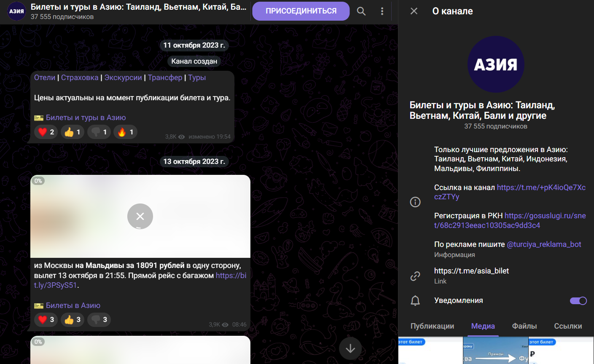Open the Страховка link in first post
This screenshot has height=364, width=594.
pos(80,78)
